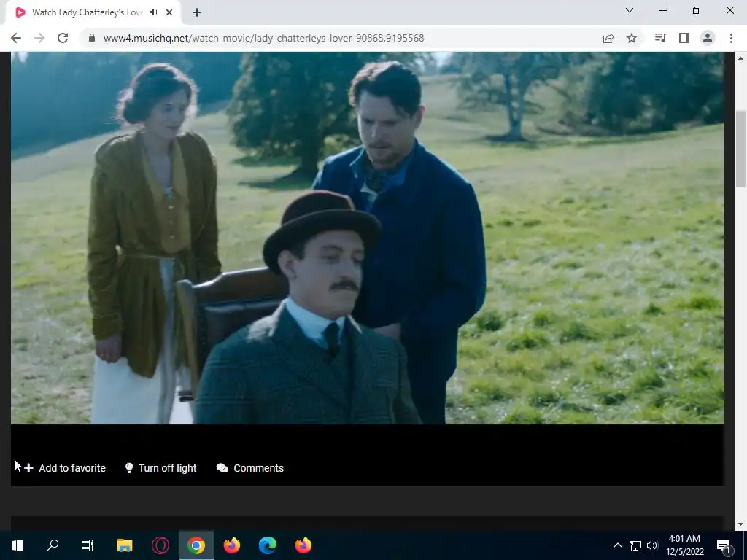Open the last Firefox taskbar icon

[303, 545]
